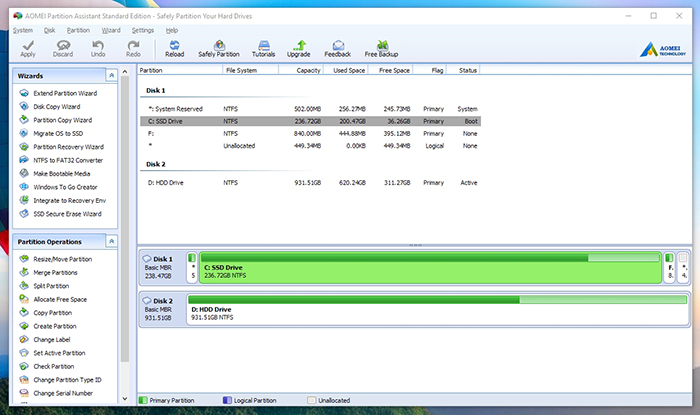Sort by the Capacity column header
Screen dimensions: 700x415
[x=301, y=70]
